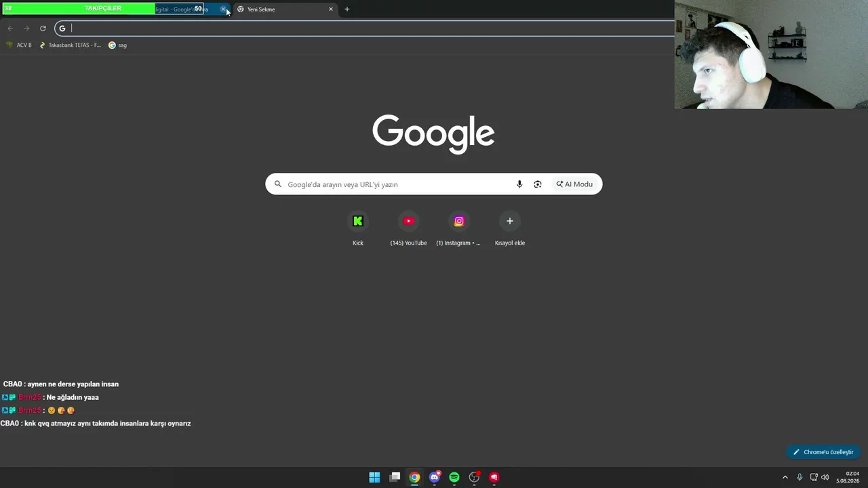Open AI Modu from the search box
Viewport: 868px width, 488px height.
point(574,184)
